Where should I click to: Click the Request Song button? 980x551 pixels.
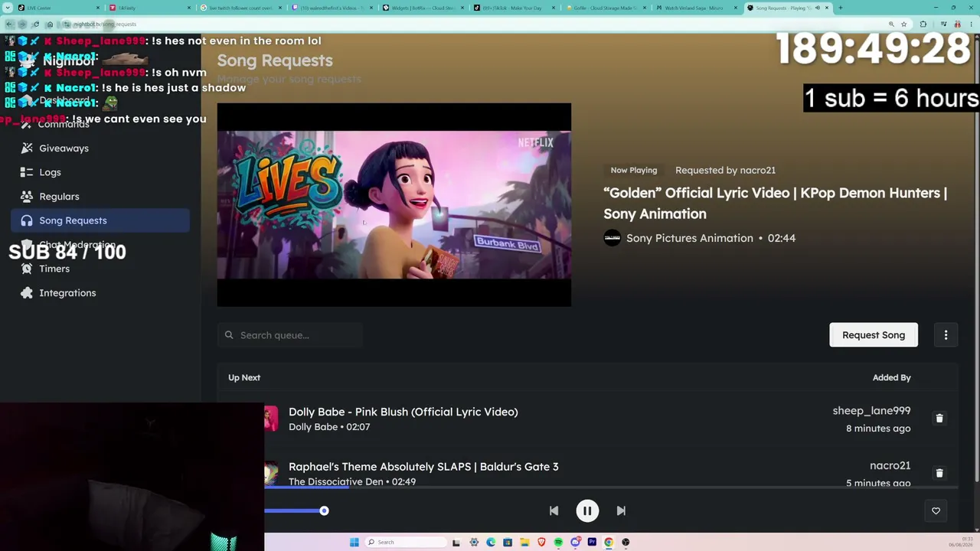pos(874,335)
